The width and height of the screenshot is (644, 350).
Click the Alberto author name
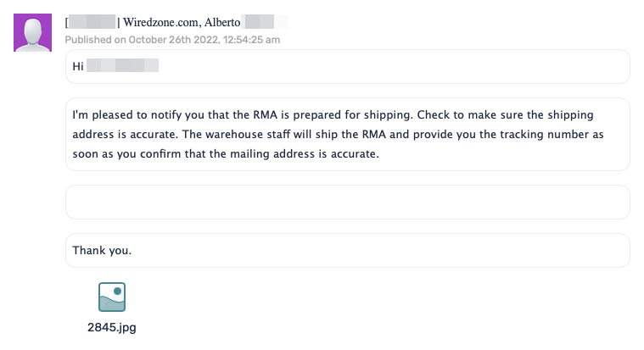coord(222,22)
